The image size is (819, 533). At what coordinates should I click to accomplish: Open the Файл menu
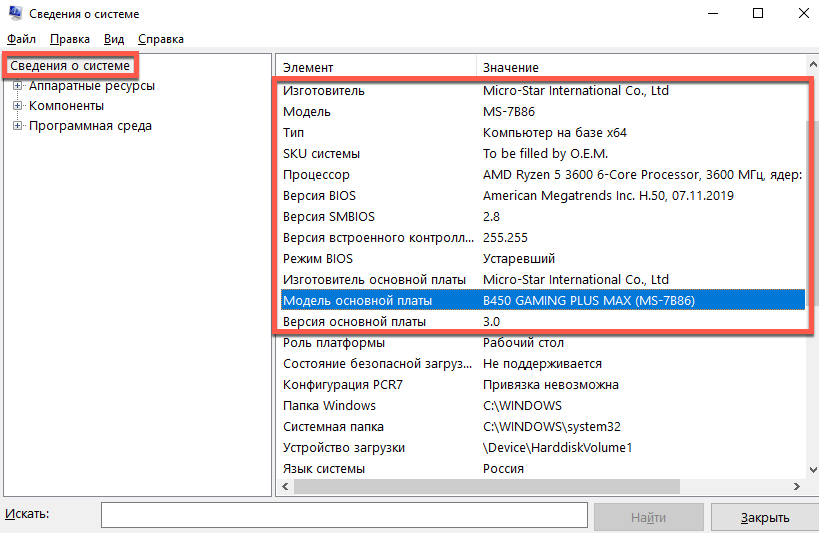tap(20, 39)
